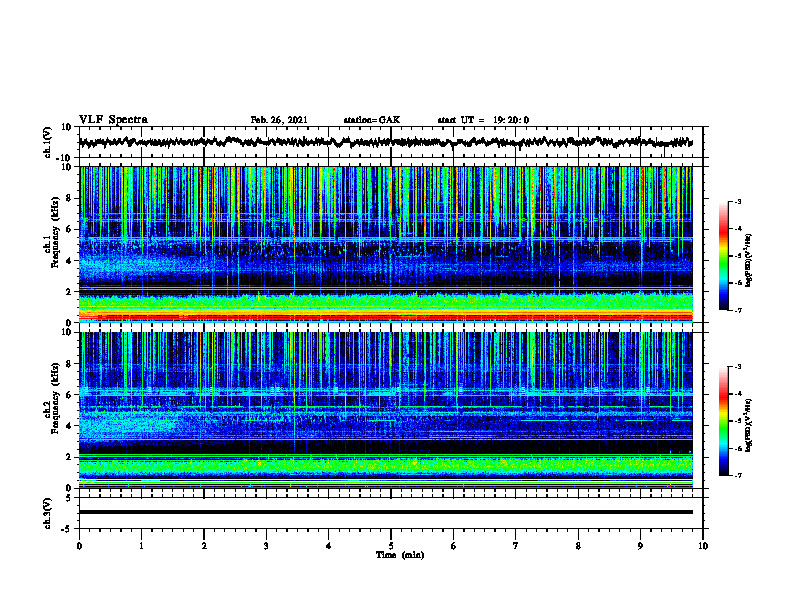The image size is (792, 612).
Task: Click the time axis tick label "4"
Action: tap(328, 546)
